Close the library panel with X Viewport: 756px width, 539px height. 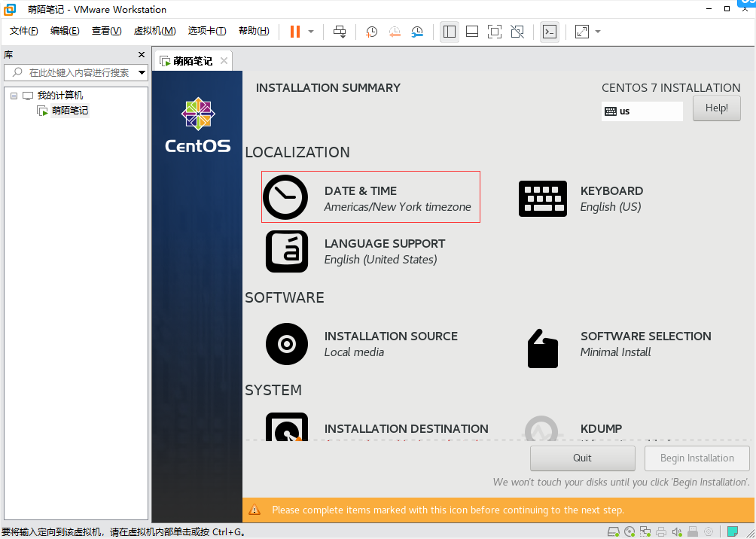click(x=142, y=54)
